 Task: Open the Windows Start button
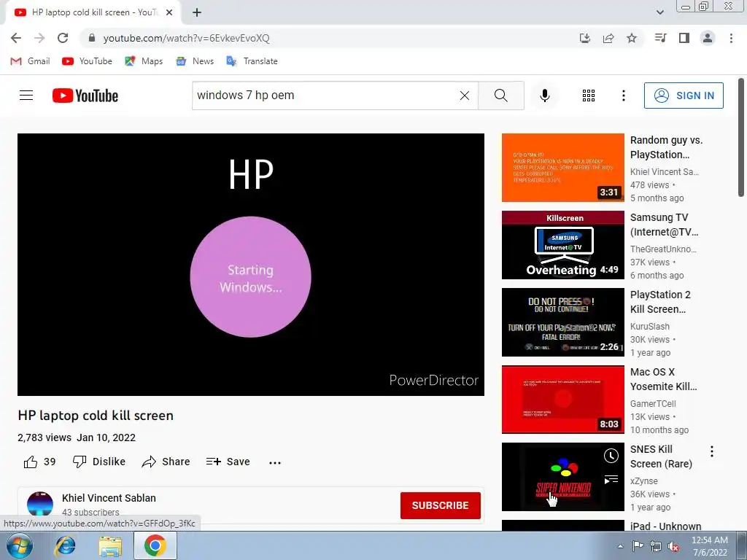(x=19, y=545)
